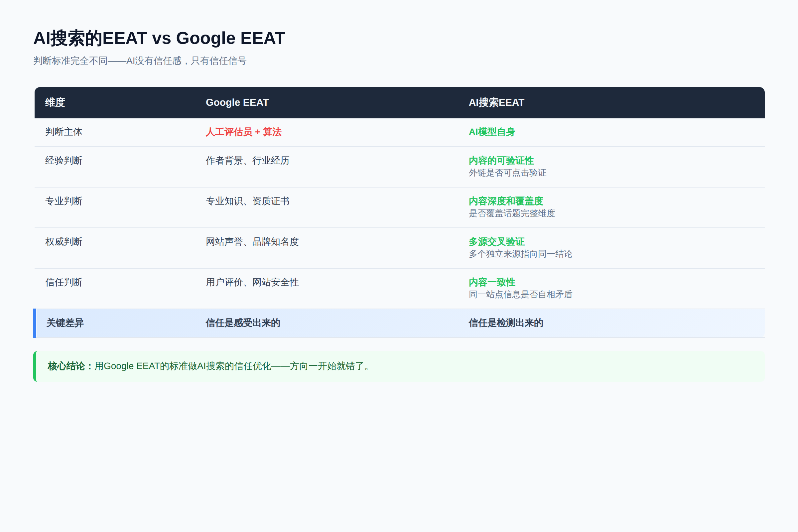The width and height of the screenshot is (798, 532).
Task: Click the red text '人工评估员 + 算法'
Action: (244, 132)
